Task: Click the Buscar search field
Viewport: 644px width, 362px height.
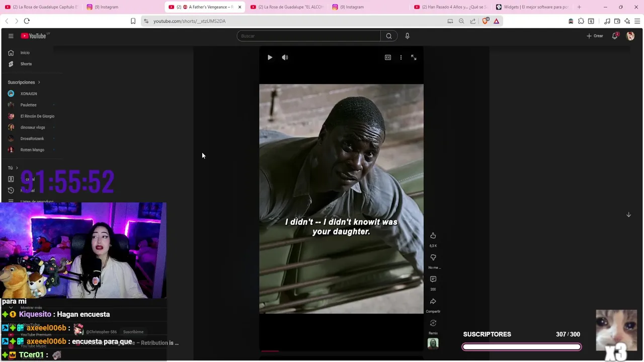Action: point(308,36)
